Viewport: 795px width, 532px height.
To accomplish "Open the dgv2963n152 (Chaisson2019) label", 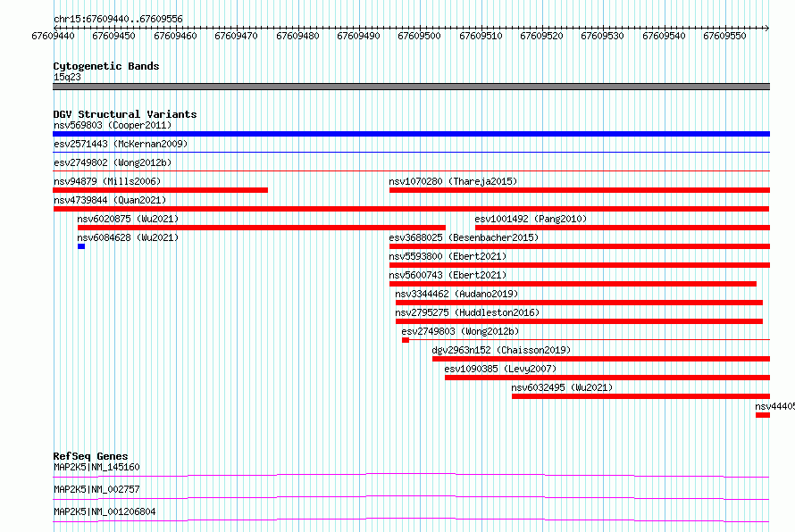I will point(501,350).
